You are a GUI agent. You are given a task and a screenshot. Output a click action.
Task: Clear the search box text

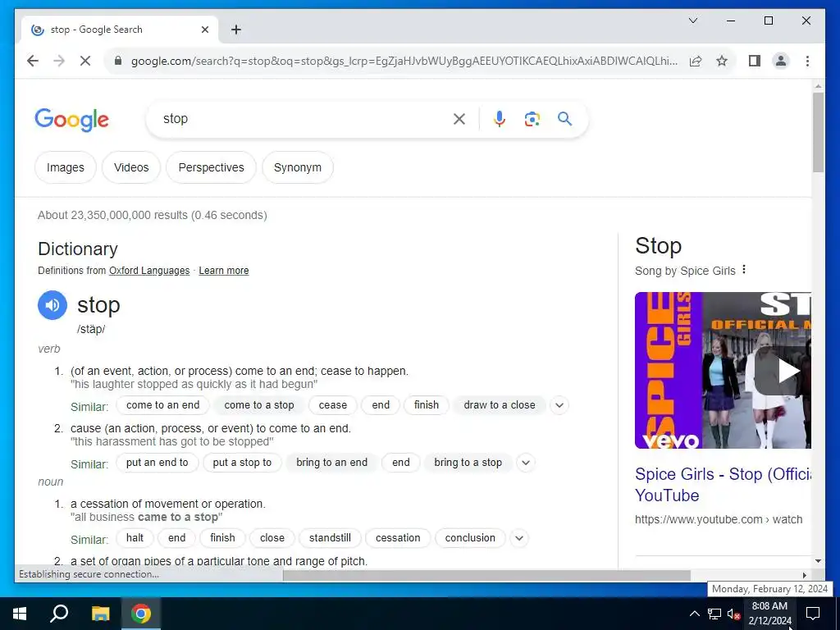click(x=459, y=119)
